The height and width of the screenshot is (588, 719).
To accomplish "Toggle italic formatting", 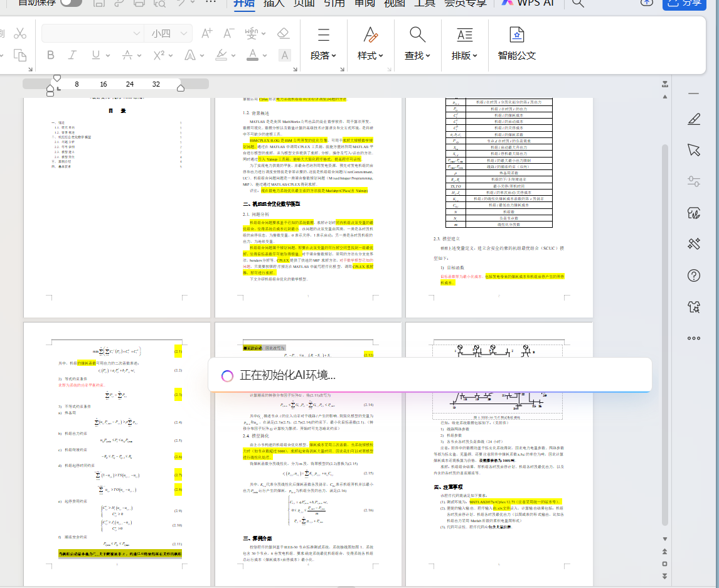I will coord(73,55).
